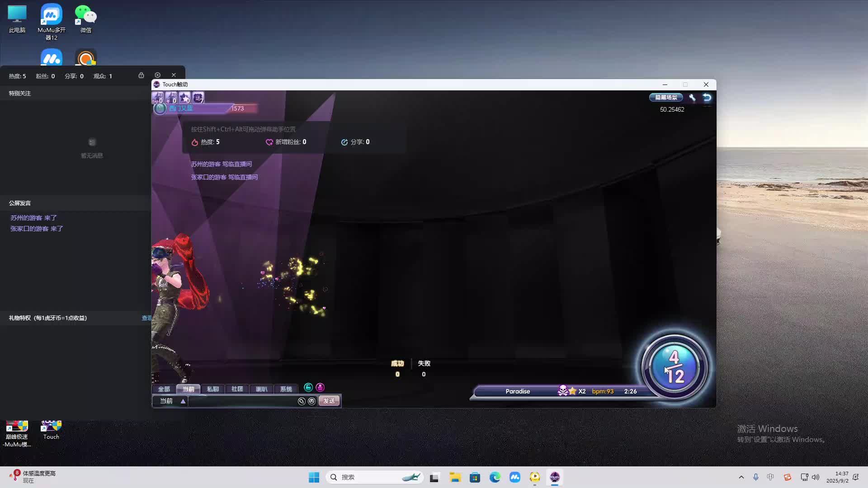Toggle the green unlock icon by chat tabs
868x488 pixels.
(x=308, y=388)
